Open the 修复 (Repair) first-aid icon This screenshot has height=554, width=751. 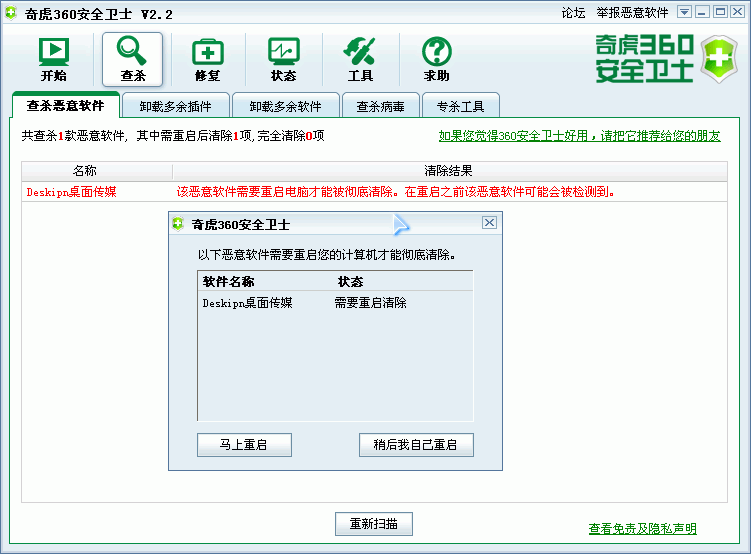pyautogui.click(x=207, y=59)
